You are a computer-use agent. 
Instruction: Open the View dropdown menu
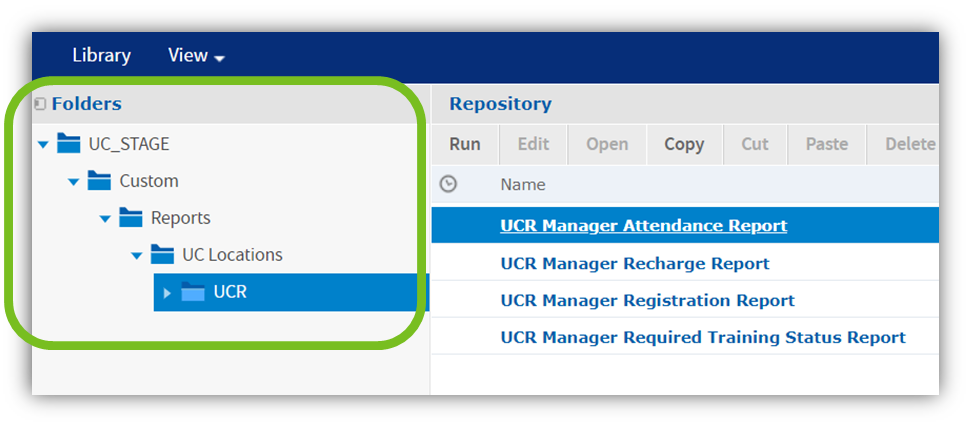tap(196, 56)
